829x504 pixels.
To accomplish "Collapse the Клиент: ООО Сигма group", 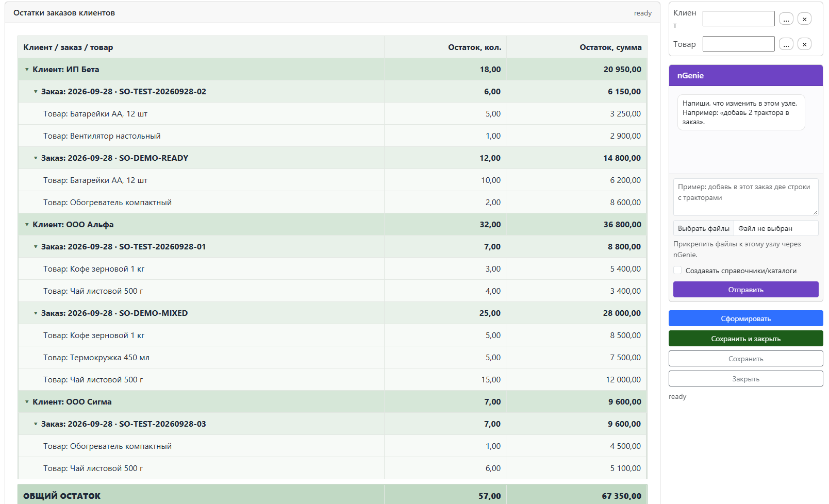I will (x=27, y=402).
